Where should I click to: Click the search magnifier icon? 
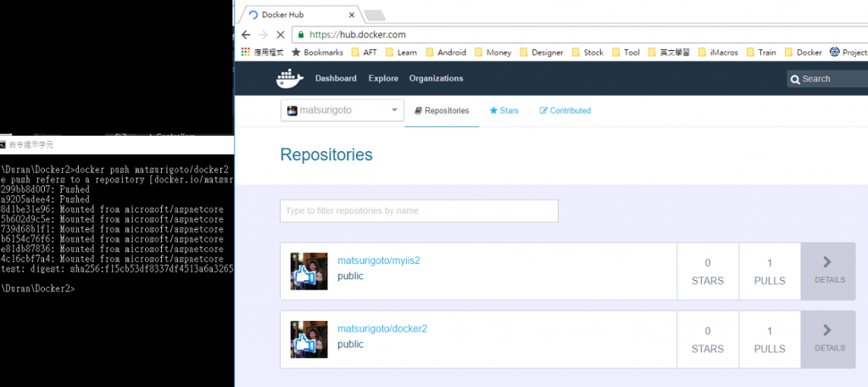[795, 79]
